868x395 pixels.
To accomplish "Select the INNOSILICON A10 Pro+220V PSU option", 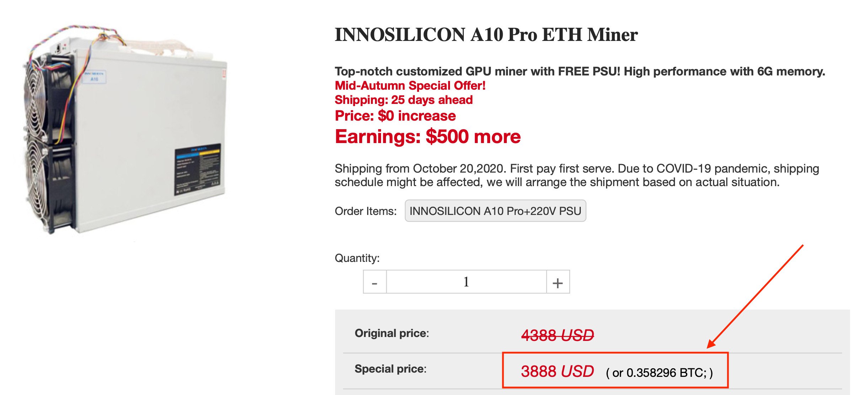I will (495, 211).
